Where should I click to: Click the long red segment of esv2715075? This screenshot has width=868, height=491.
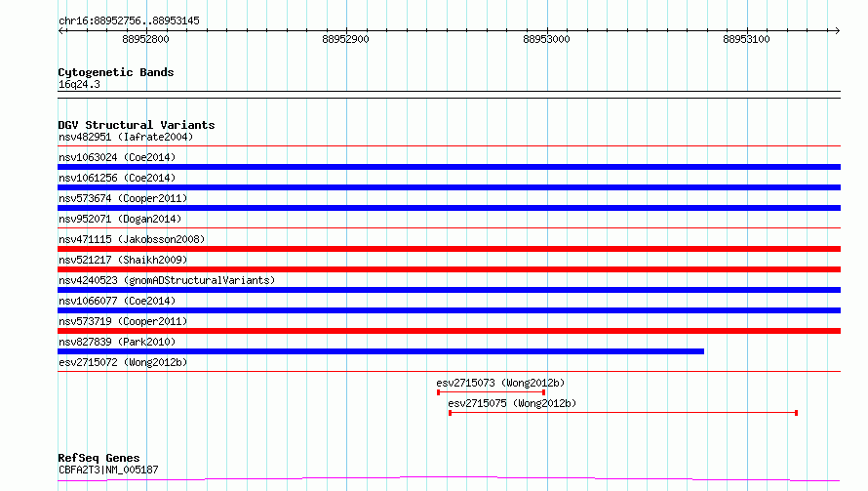(x=623, y=413)
